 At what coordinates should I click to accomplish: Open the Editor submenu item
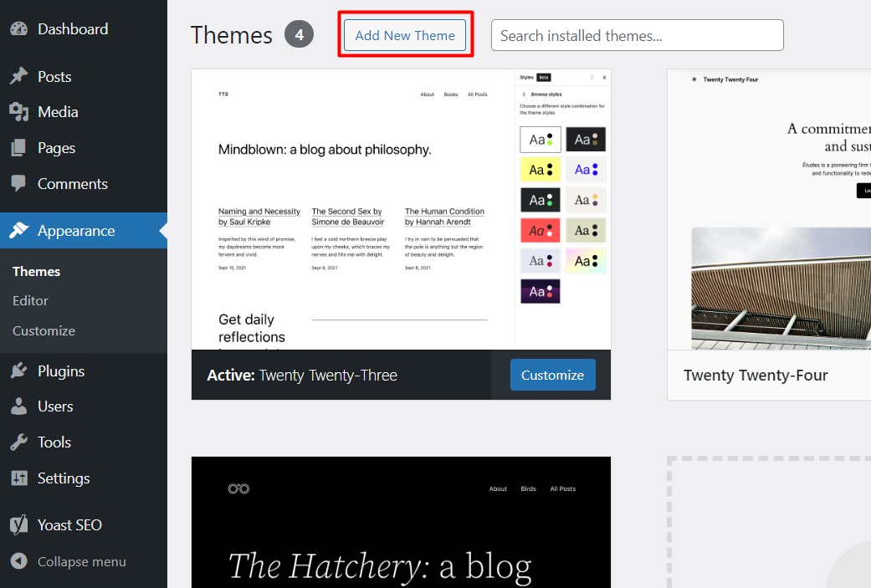(x=30, y=300)
